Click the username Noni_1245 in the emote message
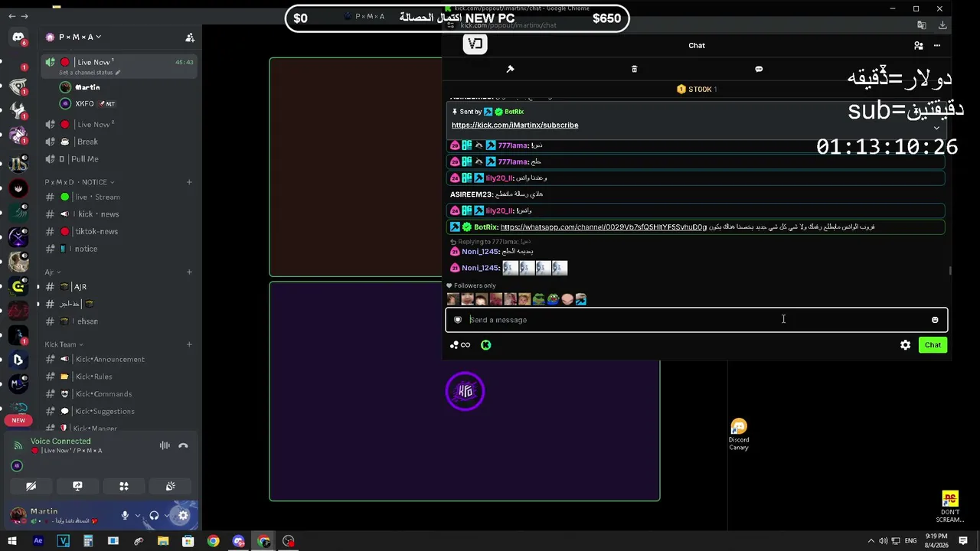Image resolution: width=980 pixels, height=551 pixels. click(x=480, y=268)
